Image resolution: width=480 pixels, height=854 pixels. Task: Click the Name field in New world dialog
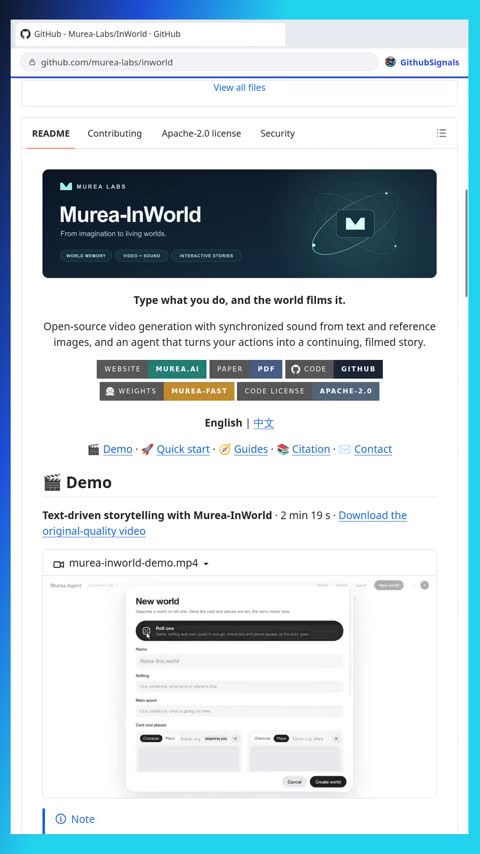[x=239, y=661]
